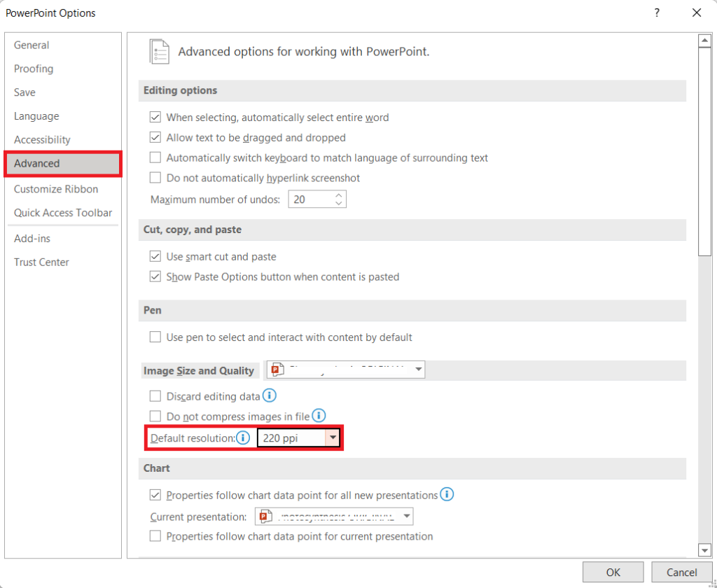717x588 pixels.
Task: Click the info icon after Properties follow chart data point
Action: [x=447, y=494]
